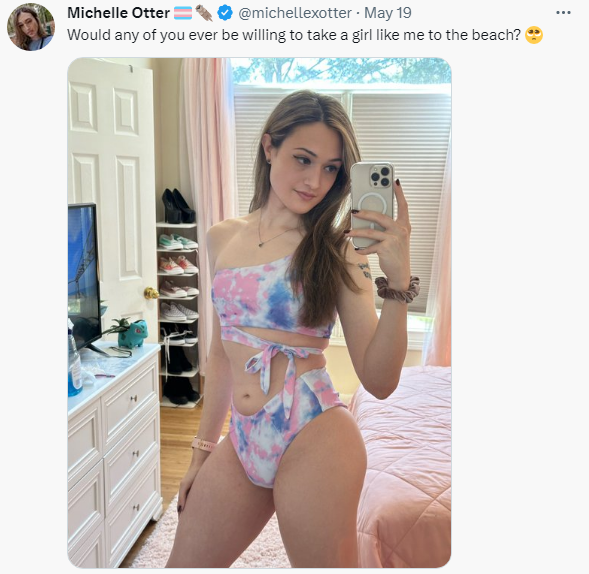The image size is (589, 574).
Task: Click the tweet text about the beach
Action: [294, 35]
